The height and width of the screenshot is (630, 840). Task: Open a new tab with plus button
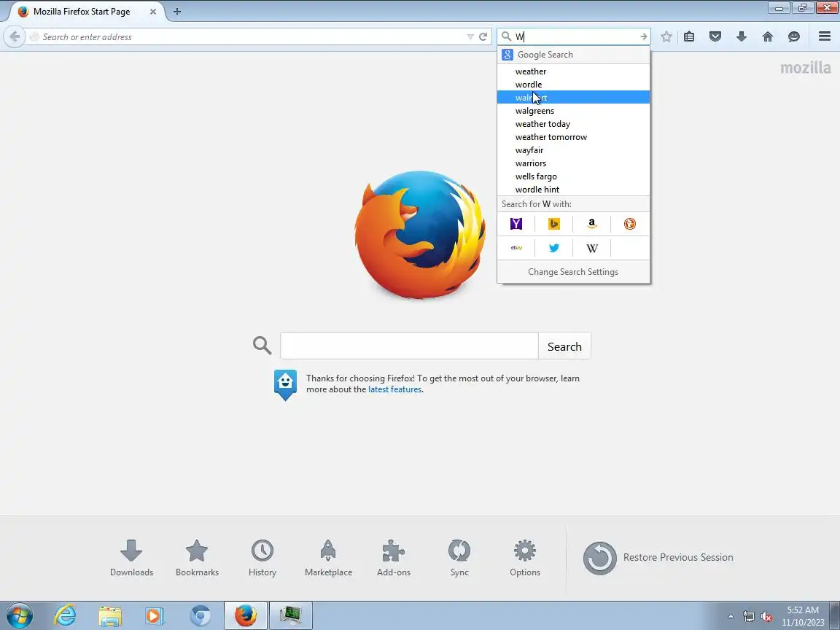176,11
